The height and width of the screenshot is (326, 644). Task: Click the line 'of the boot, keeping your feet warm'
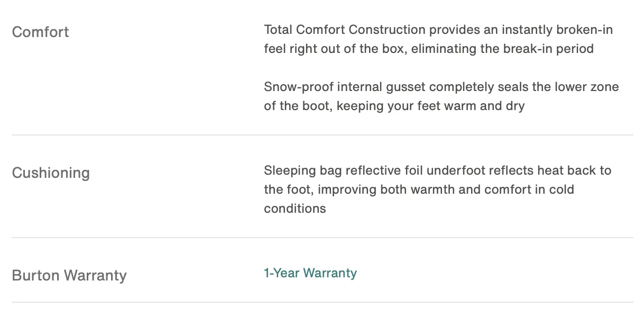point(394,105)
